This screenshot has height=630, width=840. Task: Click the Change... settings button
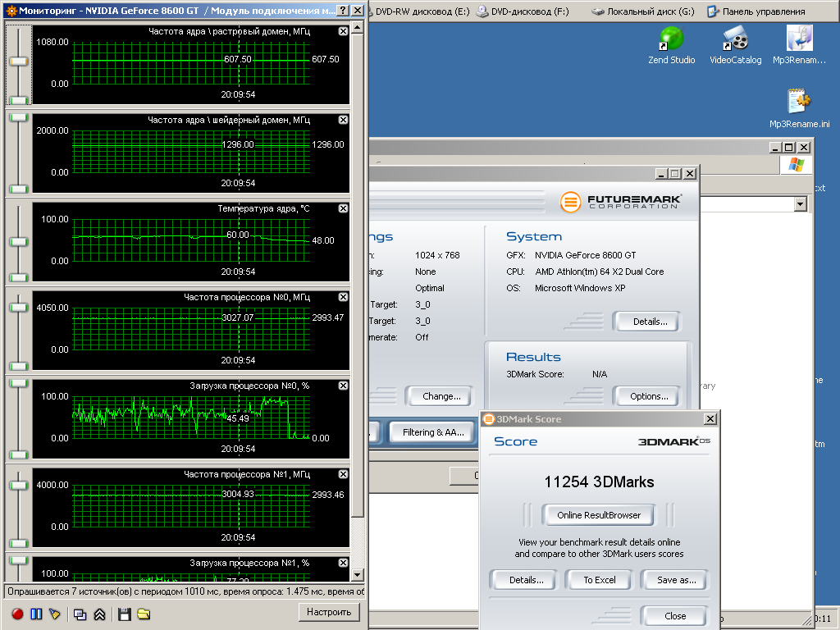pos(441,396)
